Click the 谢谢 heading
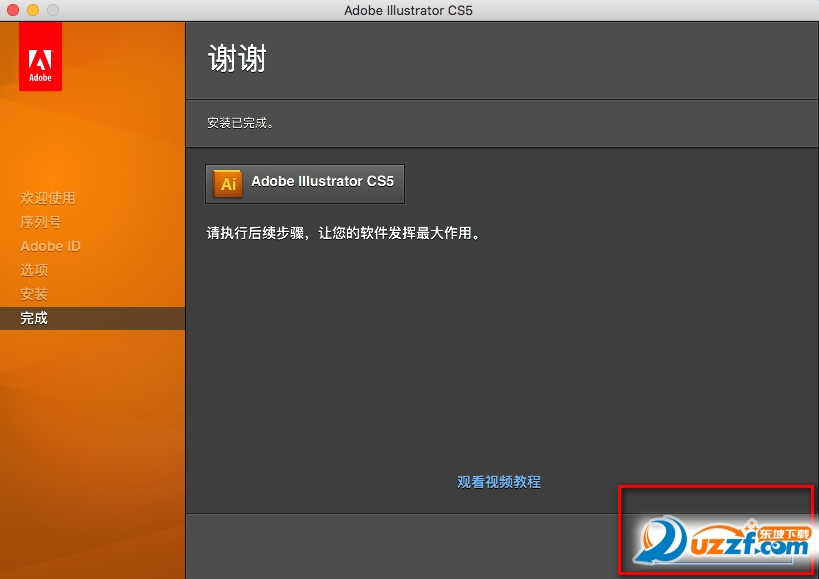Screen dimensions: 819x579 pyautogui.click(x=237, y=59)
